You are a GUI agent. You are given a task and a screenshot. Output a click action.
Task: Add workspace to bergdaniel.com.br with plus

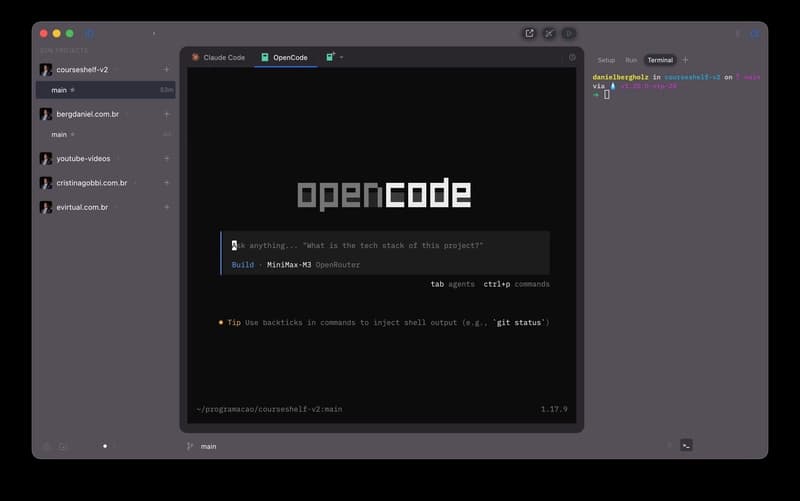click(166, 114)
